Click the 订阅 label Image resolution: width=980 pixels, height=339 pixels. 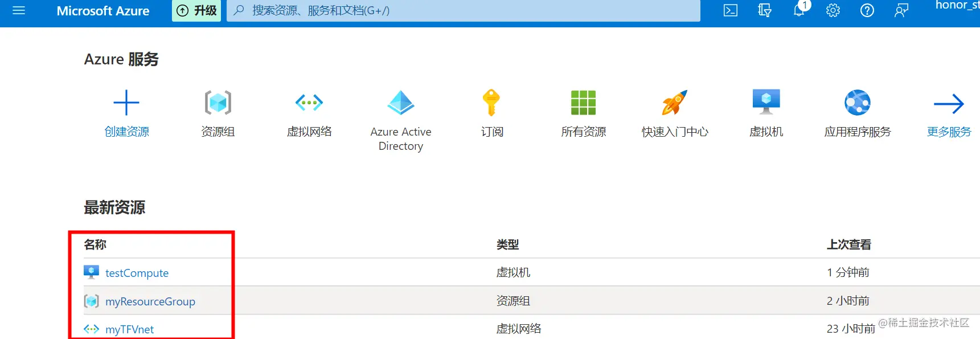(x=492, y=132)
